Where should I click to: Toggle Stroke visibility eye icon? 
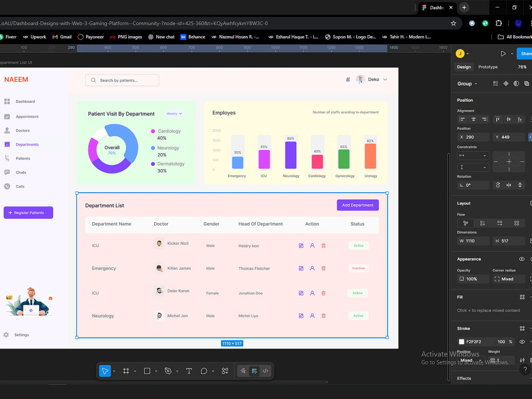pyautogui.click(x=522, y=342)
